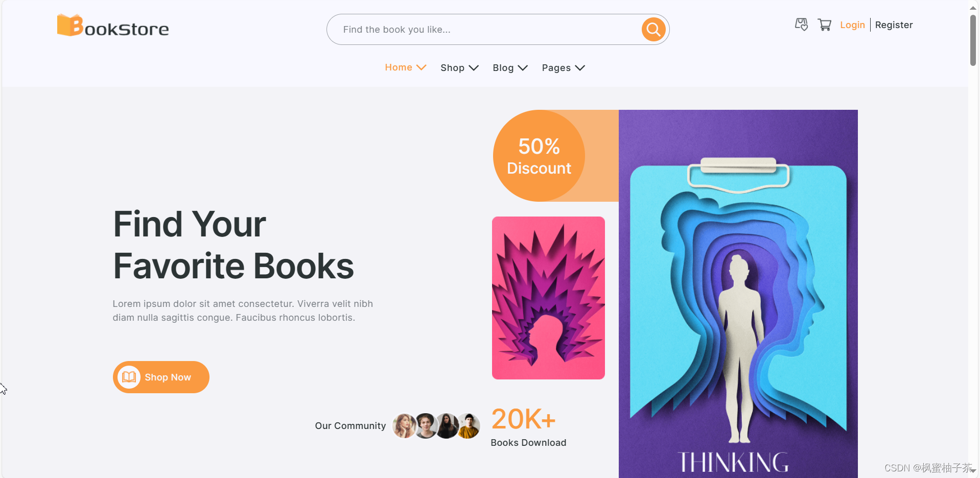Screen dimensions: 980x478
Task: Click the BookStore logo
Action: [x=113, y=26]
